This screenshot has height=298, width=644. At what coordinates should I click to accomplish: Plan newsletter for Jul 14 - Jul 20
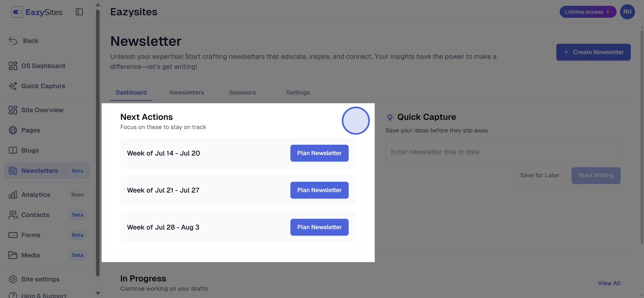(319, 153)
